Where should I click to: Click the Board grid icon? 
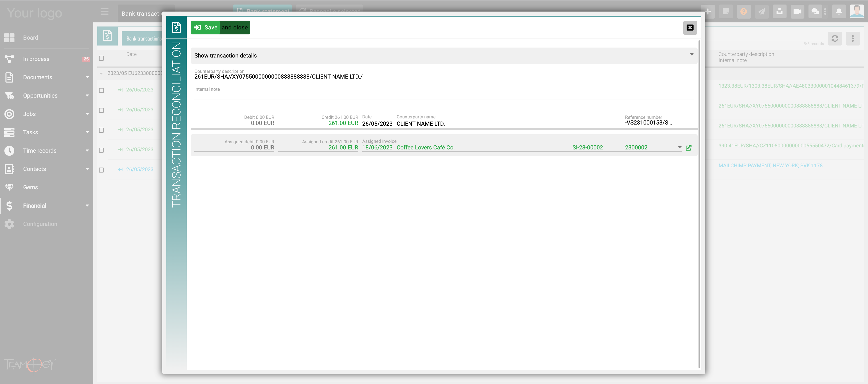click(x=10, y=38)
